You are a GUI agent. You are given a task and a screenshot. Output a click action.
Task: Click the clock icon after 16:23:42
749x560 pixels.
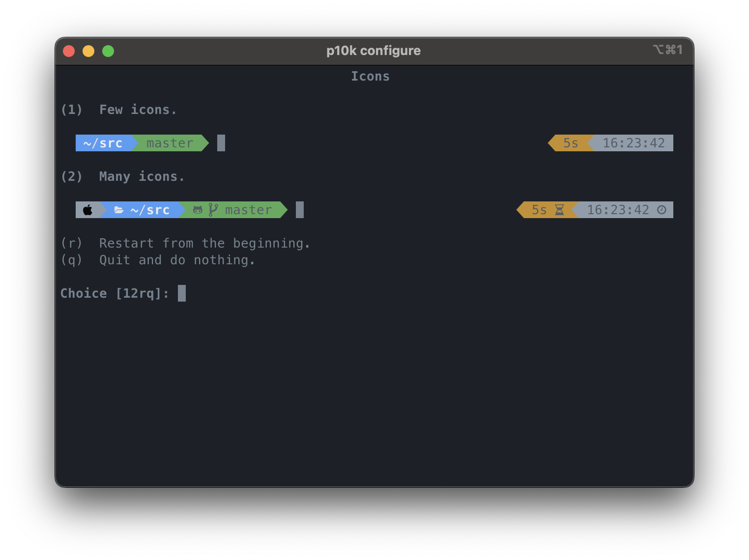click(x=662, y=210)
